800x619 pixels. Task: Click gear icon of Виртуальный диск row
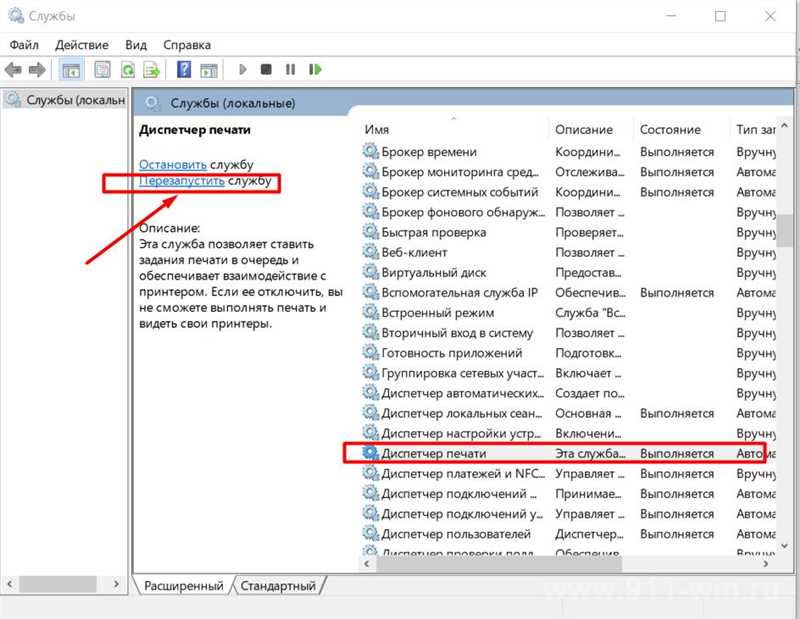coord(370,272)
